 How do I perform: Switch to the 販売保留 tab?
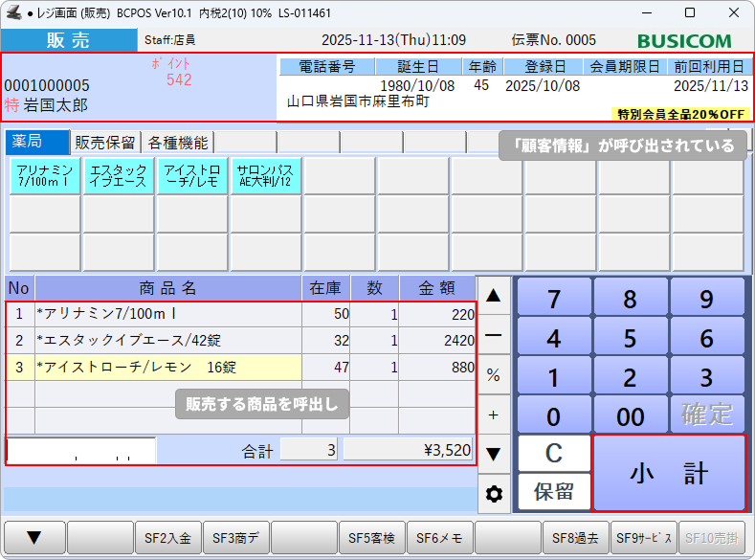(x=105, y=143)
